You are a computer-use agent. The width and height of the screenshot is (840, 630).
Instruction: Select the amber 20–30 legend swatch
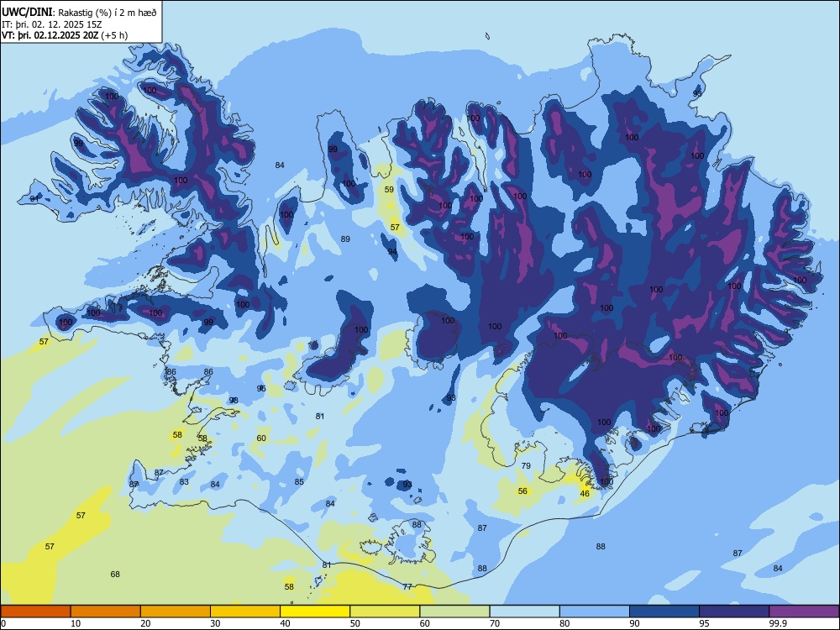click(176, 612)
